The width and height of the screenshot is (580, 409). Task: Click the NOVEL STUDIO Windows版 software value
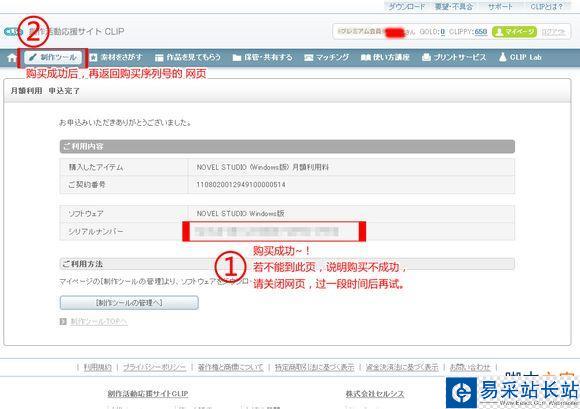[240, 213]
